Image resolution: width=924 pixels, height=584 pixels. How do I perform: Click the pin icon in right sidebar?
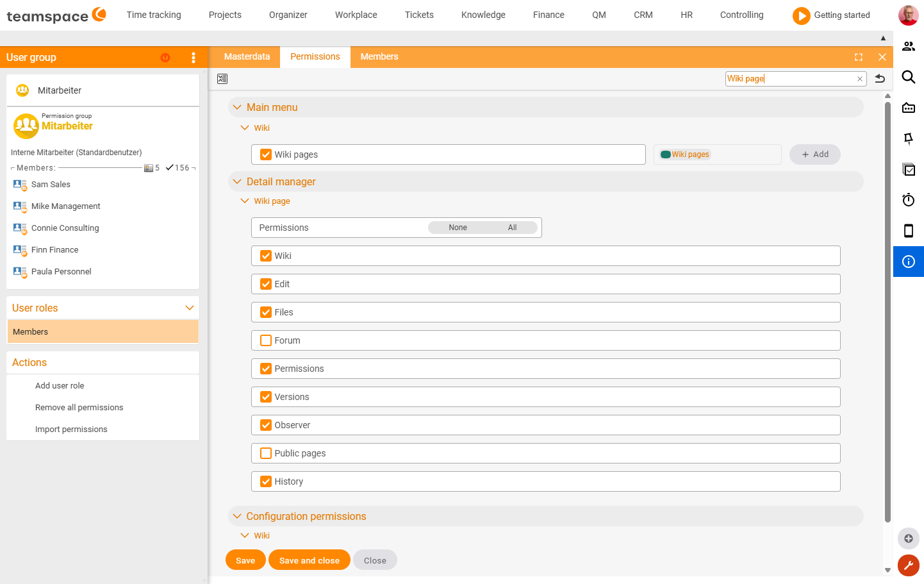[x=909, y=138]
